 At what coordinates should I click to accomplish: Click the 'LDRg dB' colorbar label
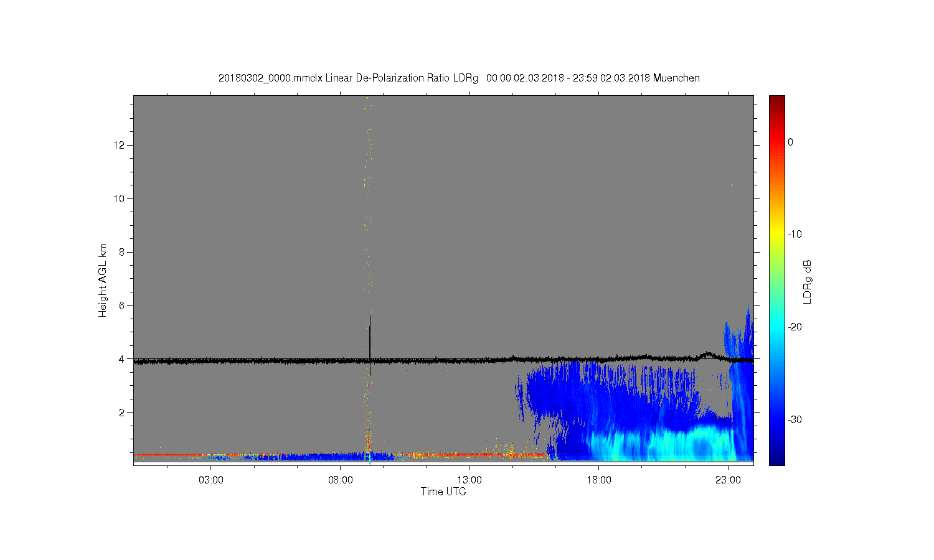[x=808, y=281]
